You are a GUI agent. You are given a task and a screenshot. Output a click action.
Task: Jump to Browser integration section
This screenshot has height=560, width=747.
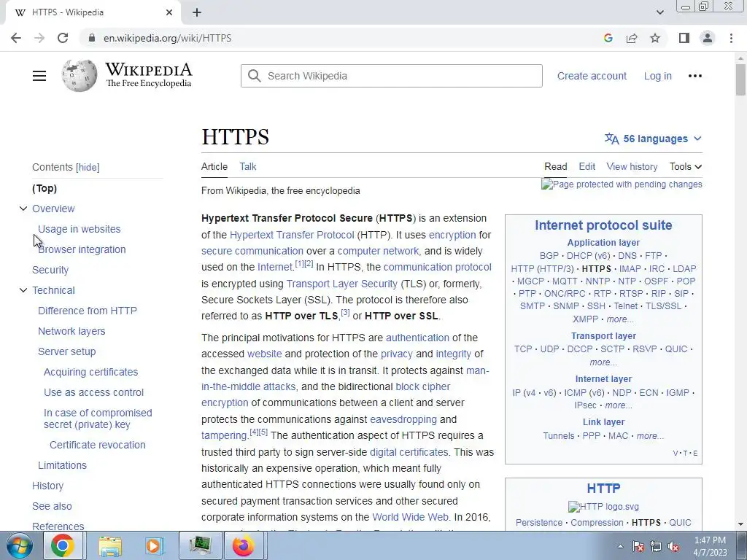82,249
